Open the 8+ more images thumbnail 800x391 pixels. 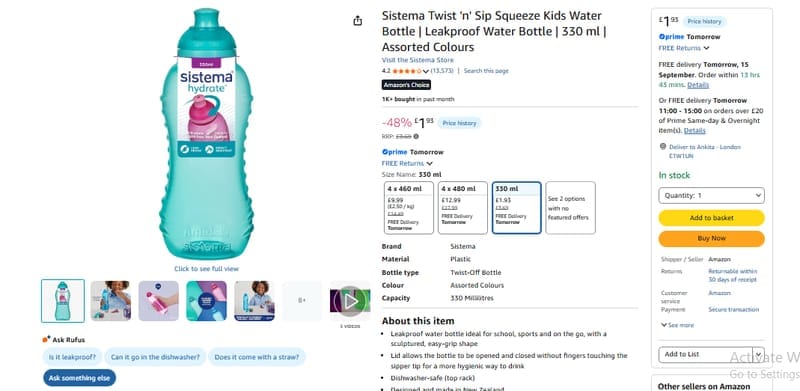coord(302,301)
